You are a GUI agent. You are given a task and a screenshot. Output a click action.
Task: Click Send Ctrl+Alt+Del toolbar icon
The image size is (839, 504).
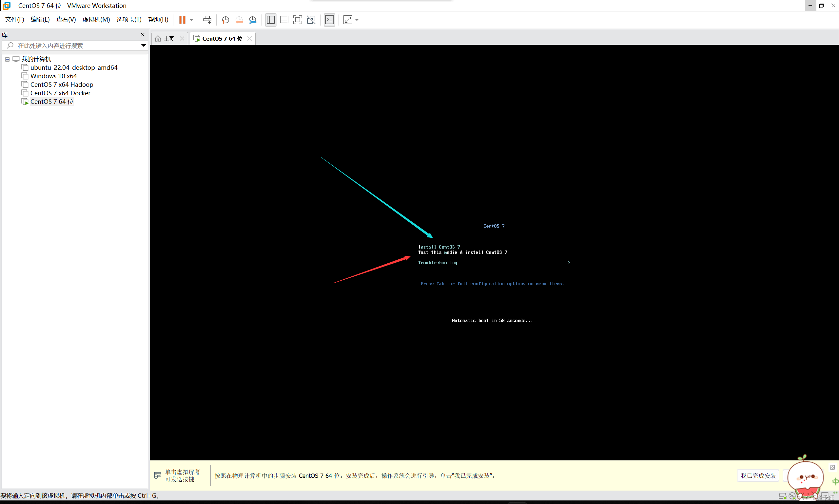[207, 20]
